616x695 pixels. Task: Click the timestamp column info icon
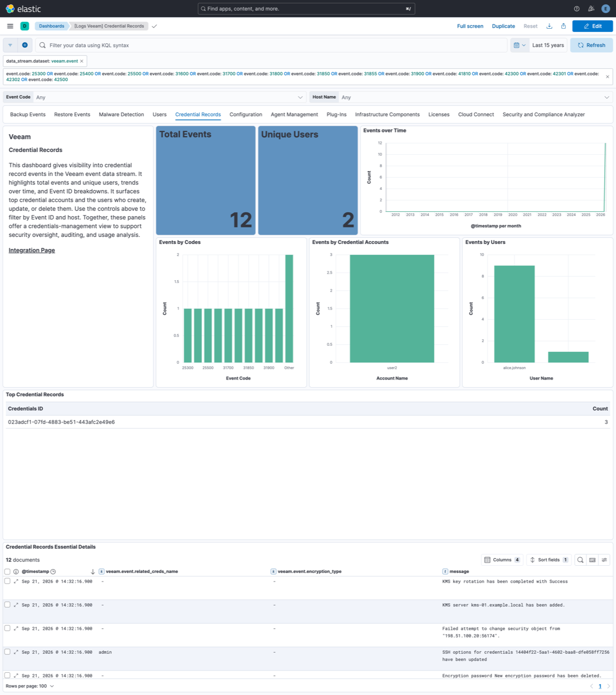16,572
